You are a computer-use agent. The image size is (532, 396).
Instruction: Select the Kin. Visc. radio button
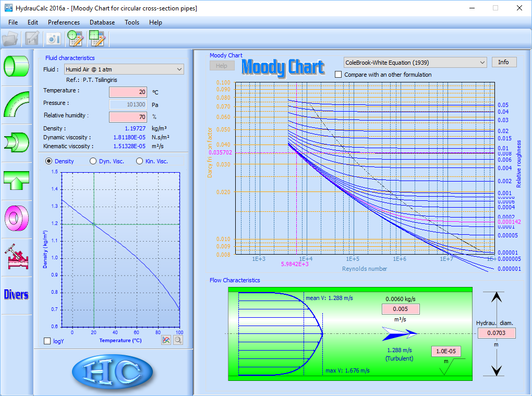[139, 161]
